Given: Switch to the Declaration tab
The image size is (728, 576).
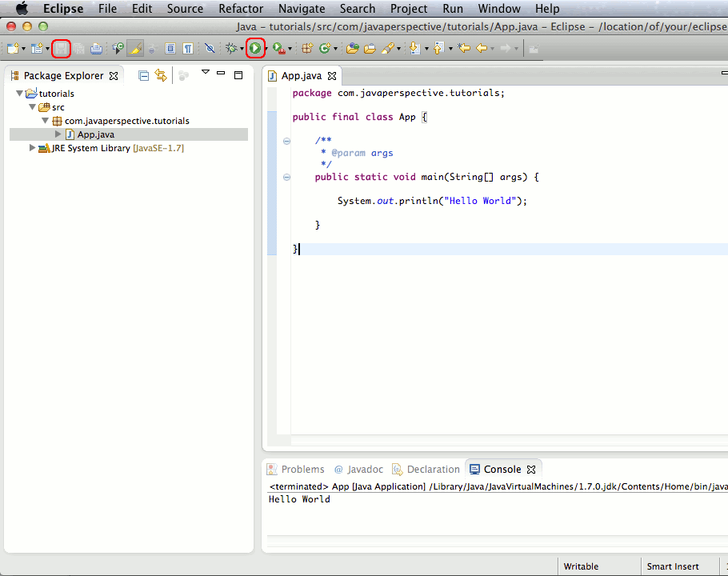Looking at the screenshot, I should pyautogui.click(x=426, y=470).
